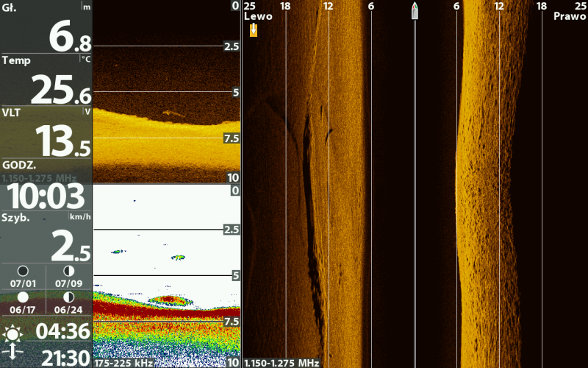Click the 1.150-1.275 MHz label under side imaging
588x368 pixels.
pyautogui.click(x=282, y=363)
